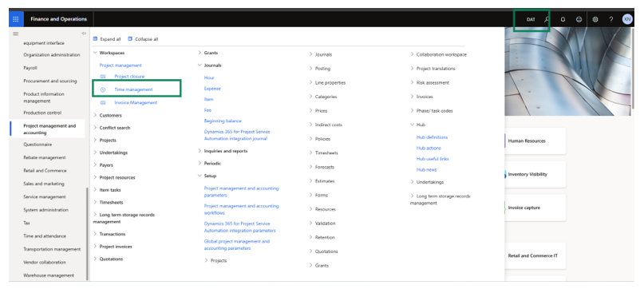The height and width of the screenshot is (289, 644).
Task: Open the KN user avatar
Action: 627,19
